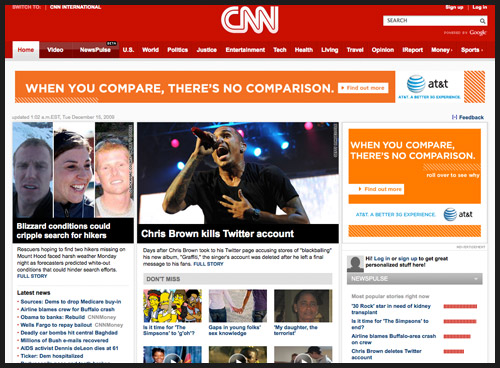Image resolution: width=500 pixels, height=368 pixels.
Task: Click the AT&T logo in sidebar ad
Action: (458, 214)
